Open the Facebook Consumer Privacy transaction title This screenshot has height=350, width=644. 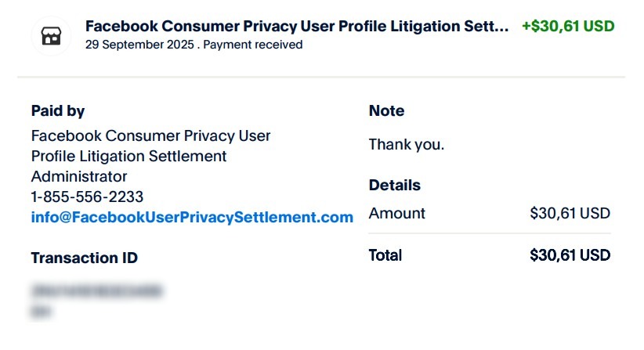[x=297, y=26]
